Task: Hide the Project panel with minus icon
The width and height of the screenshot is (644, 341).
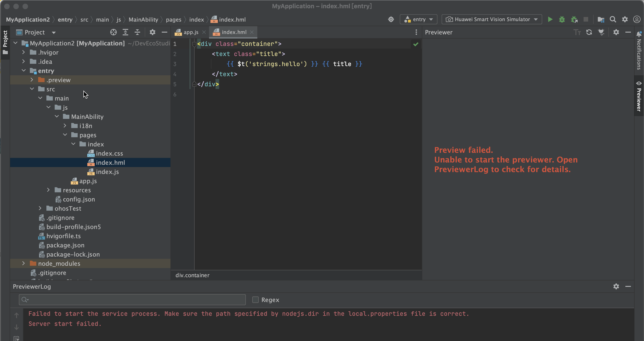Action: [165, 32]
